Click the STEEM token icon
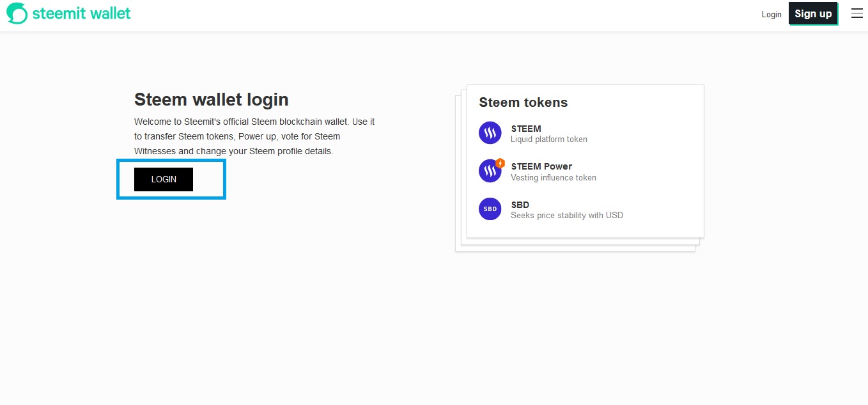The width and height of the screenshot is (868, 405). [x=490, y=133]
